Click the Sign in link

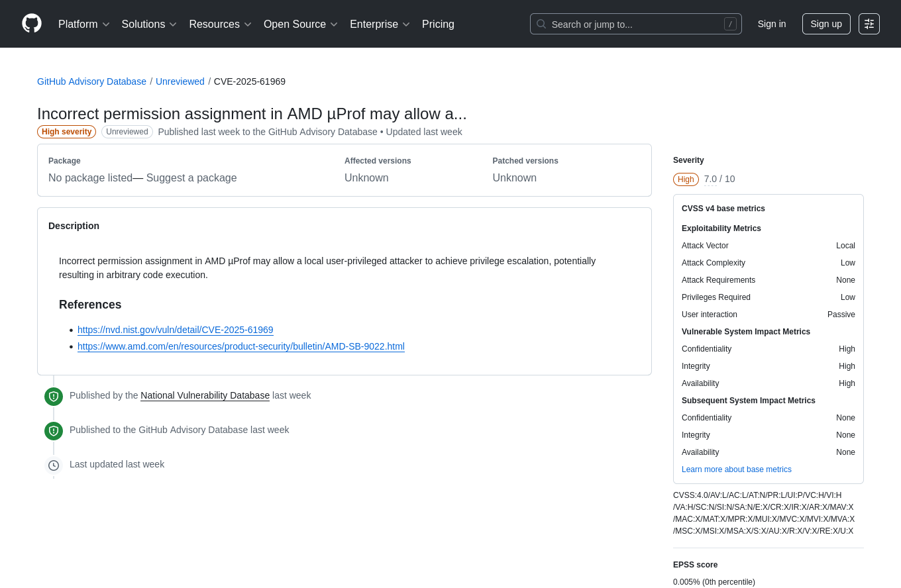pyautogui.click(x=771, y=24)
